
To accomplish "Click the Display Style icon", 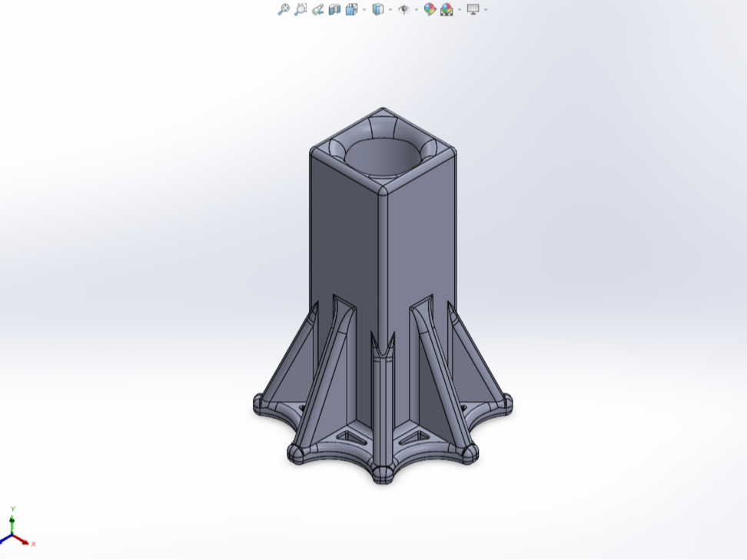I will (x=378, y=9).
